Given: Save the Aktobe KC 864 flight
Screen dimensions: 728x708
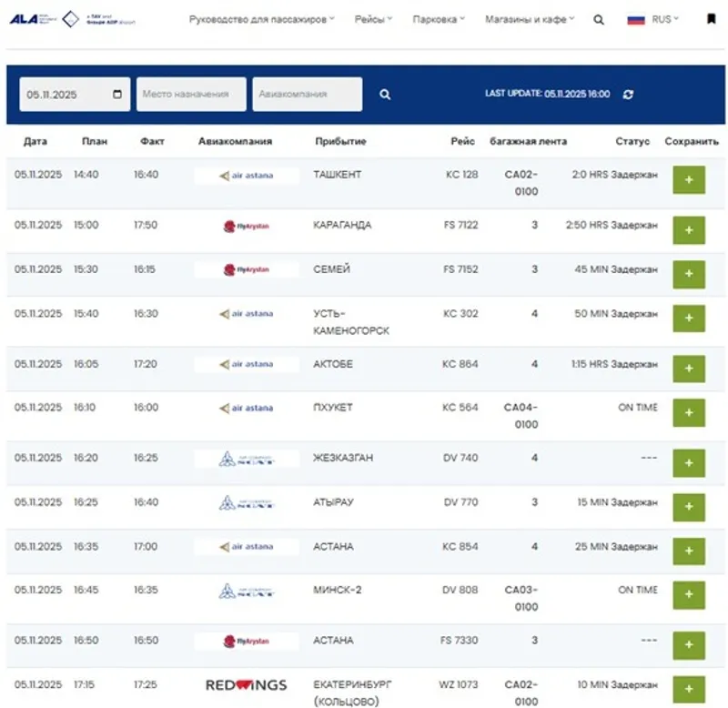Looking at the screenshot, I should point(689,369).
